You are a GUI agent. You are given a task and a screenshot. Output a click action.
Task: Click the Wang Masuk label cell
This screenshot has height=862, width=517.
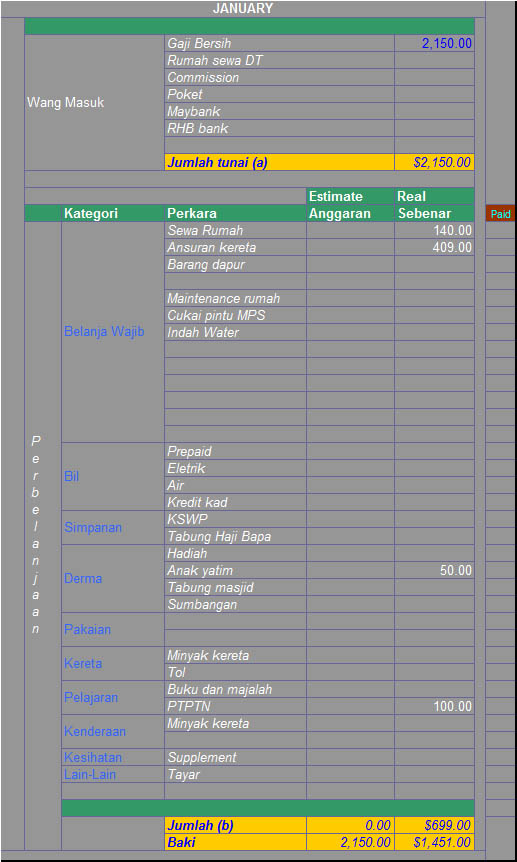(95, 103)
